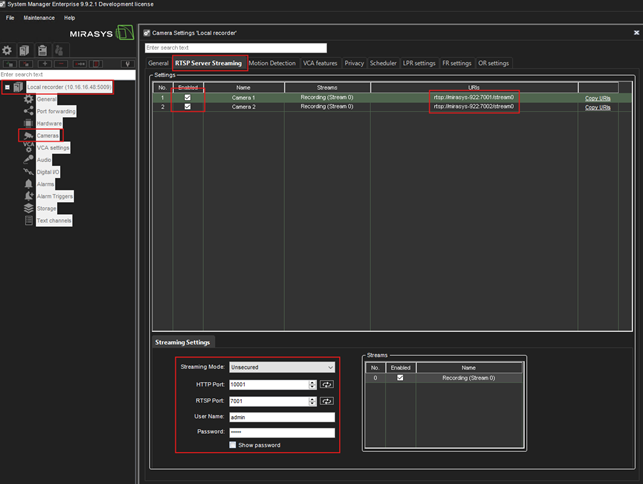Toggle Enabled checkbox for Camera 1

[187, 97]
